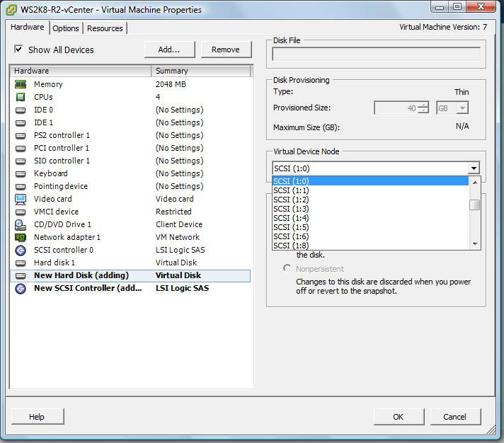Viewport: 504px width, 443px height.
Task: Click the Client Device summary text
Action: (179, 224)
